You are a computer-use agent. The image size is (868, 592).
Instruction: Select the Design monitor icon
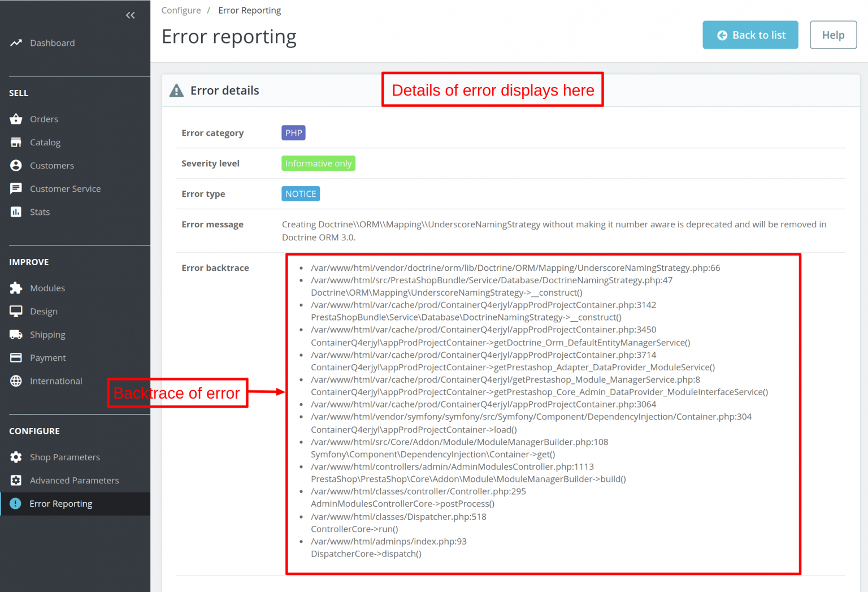[16, 311]
